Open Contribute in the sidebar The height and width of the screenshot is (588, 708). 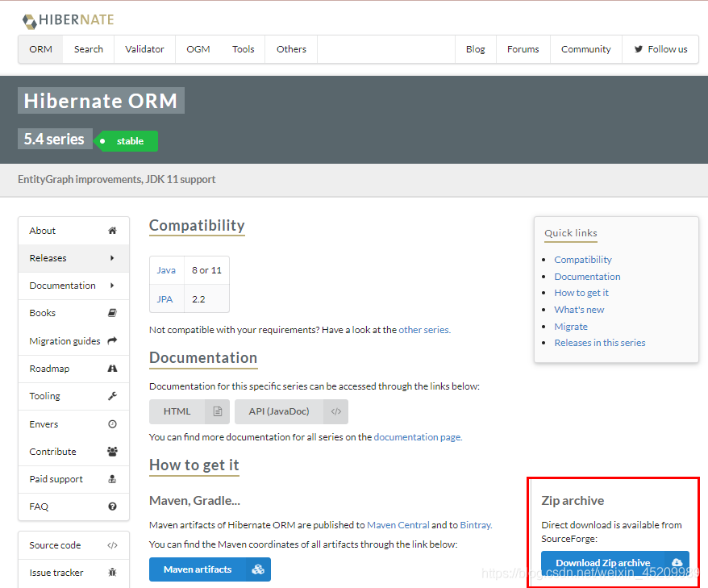pos(73,452)
